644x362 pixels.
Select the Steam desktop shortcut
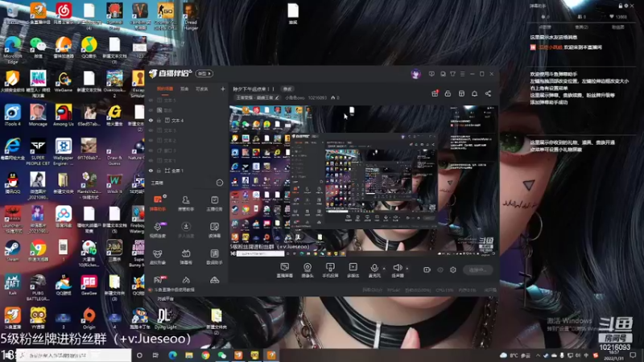pos(12,251)
